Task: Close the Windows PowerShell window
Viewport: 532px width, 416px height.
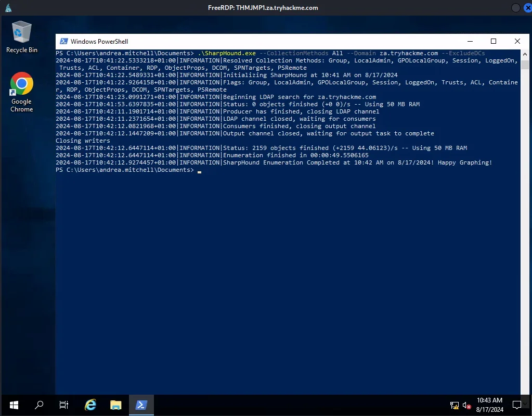Action: tap(517, 41)
